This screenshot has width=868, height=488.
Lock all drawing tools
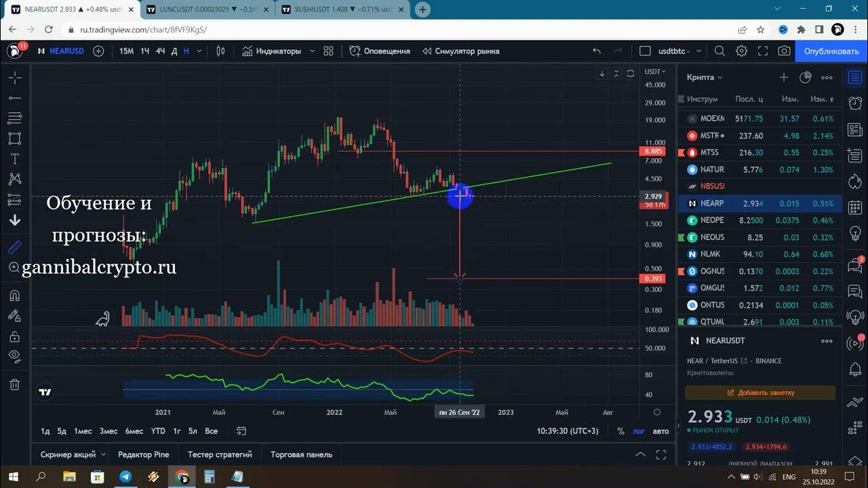(14, 336)
